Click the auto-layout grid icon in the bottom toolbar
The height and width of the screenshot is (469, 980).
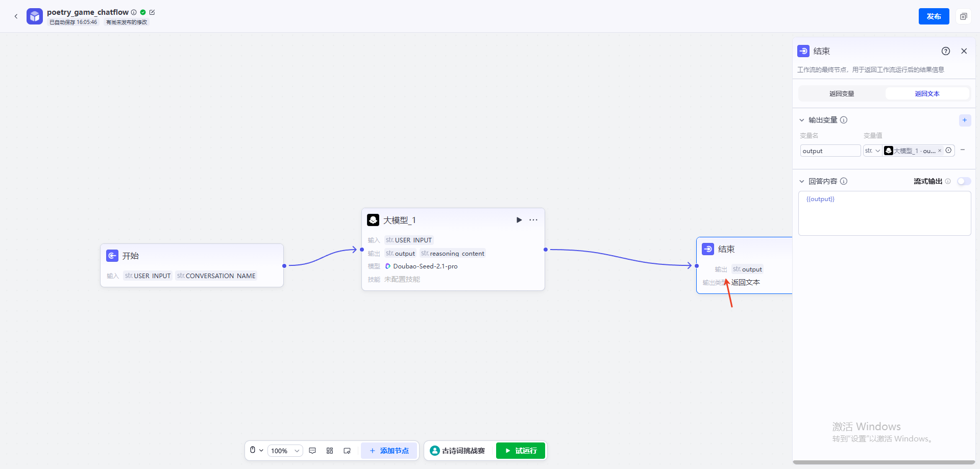click(330, 451)
